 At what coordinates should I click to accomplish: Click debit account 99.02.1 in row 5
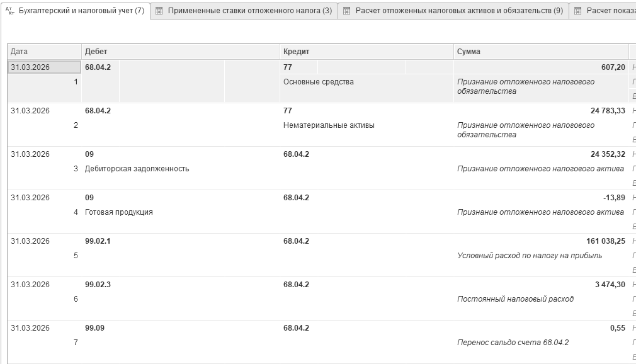(98, 241)
